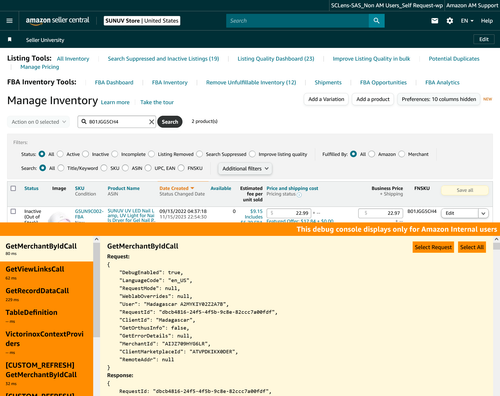Screen dimensions: 500x396
Task: Select the Search Suppressed filter
Action: [x=199, y=154]
